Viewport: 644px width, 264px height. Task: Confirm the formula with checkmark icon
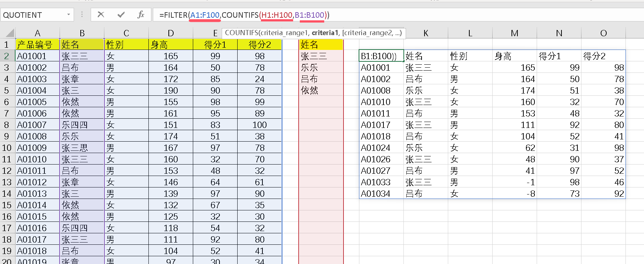tap(121, 15)
